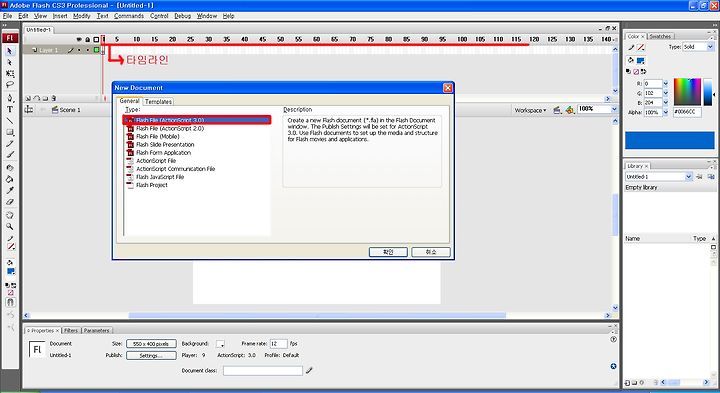Open Library document Untitled-1 dropdown
The height and width of the screenshot is (393, 720).
[x=688, y=177]
